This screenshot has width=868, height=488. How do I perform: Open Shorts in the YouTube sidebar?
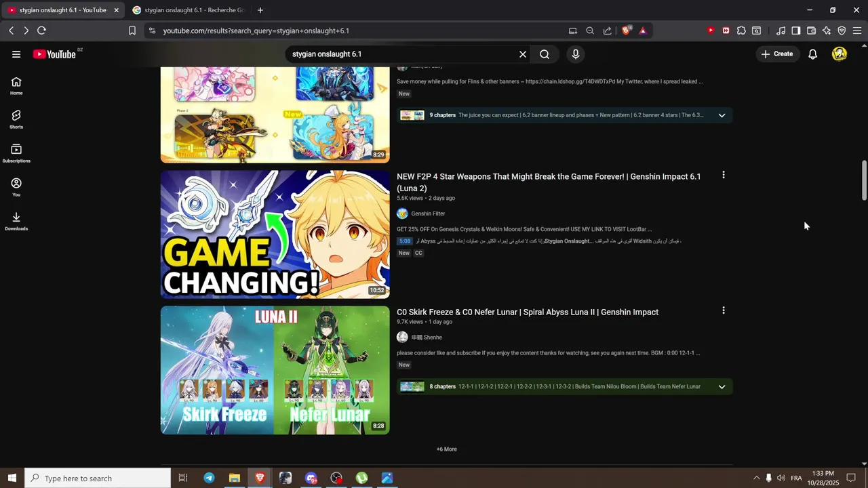click(x=16, y=120)
